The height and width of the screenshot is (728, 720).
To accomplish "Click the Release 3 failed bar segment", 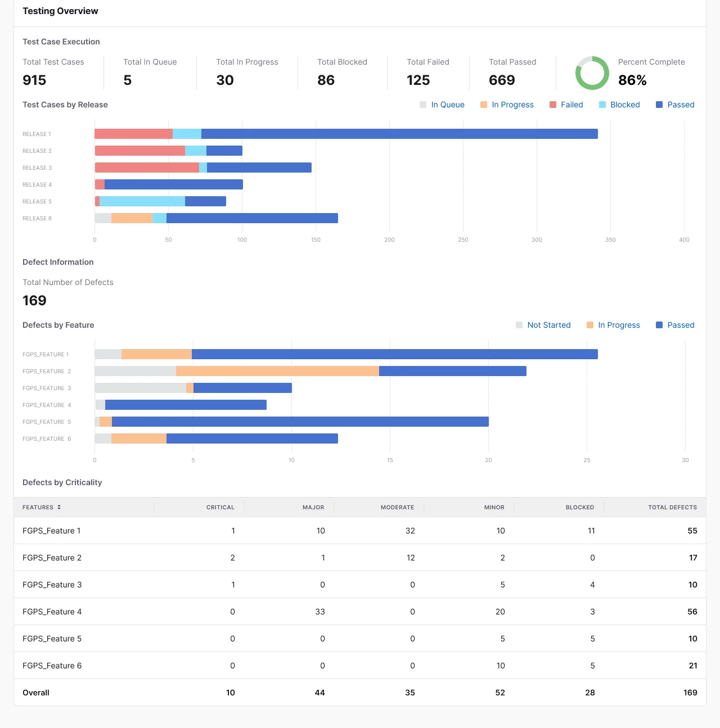I will (x=147, y=168).
